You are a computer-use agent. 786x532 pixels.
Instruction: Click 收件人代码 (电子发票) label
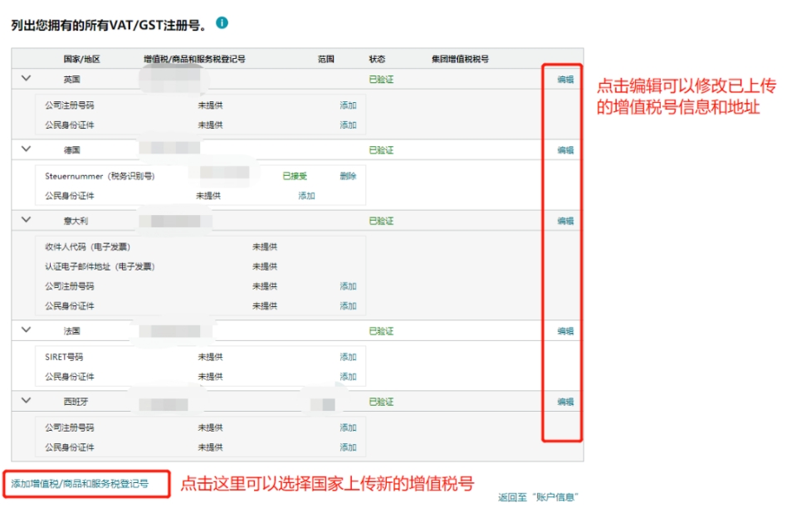(x=88, y=246)
